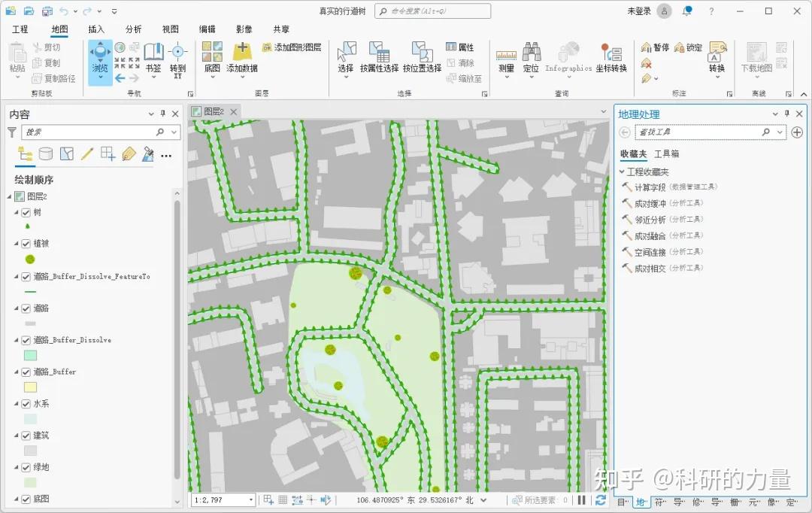Click the full extent globe icon
This screenshot has height=513, width=812.
pos(120,47)
